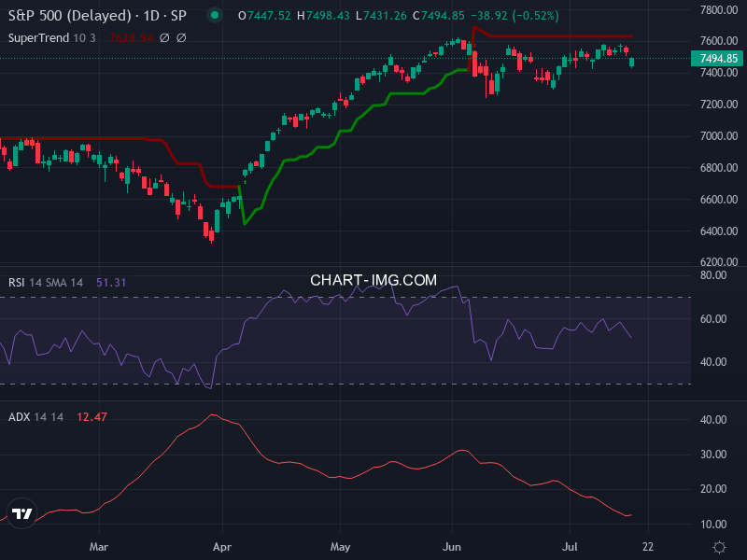Click the Apr label on time axis

pyautogui.click(x=222, y=547)
